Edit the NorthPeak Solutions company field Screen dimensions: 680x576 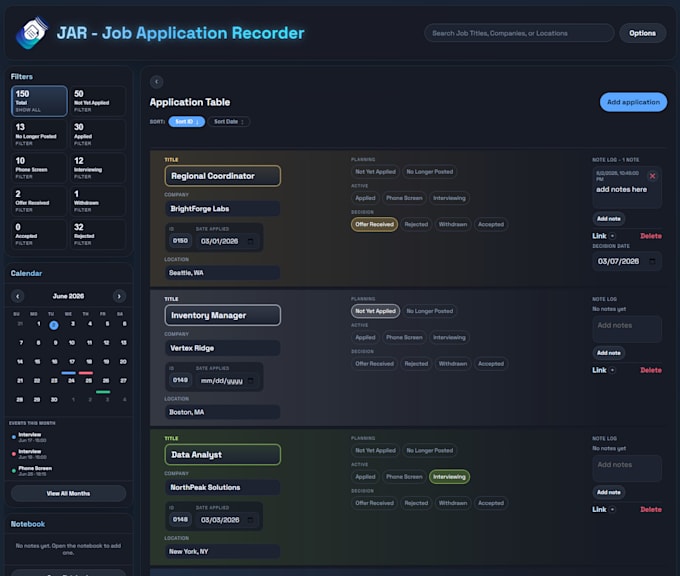pyautogui.click(x=222, y=488)
